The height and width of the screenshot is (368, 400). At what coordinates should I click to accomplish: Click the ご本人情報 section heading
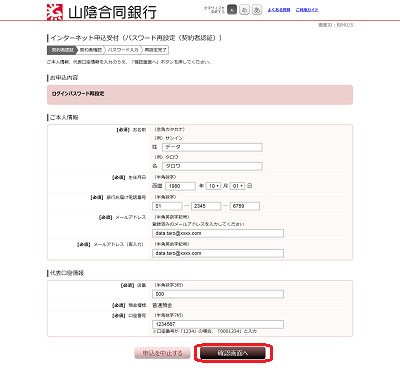[64, 117]
